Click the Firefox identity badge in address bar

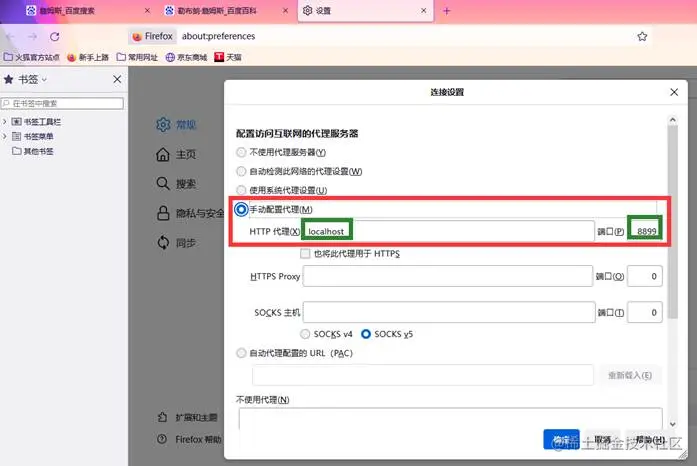tap(153, 36)
